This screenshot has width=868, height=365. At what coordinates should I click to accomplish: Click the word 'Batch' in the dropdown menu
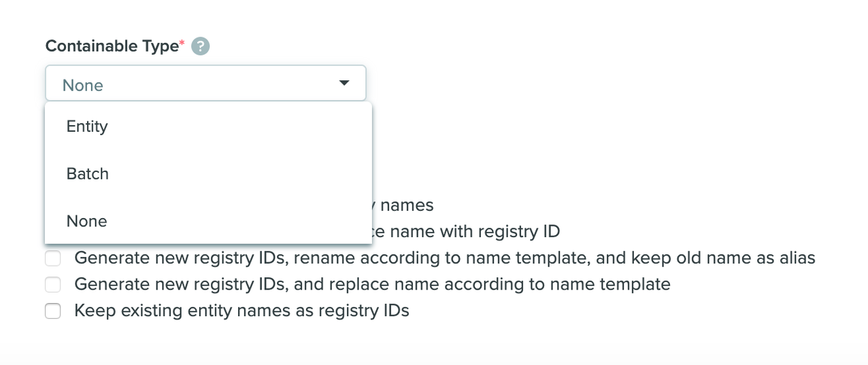[88, 174]
